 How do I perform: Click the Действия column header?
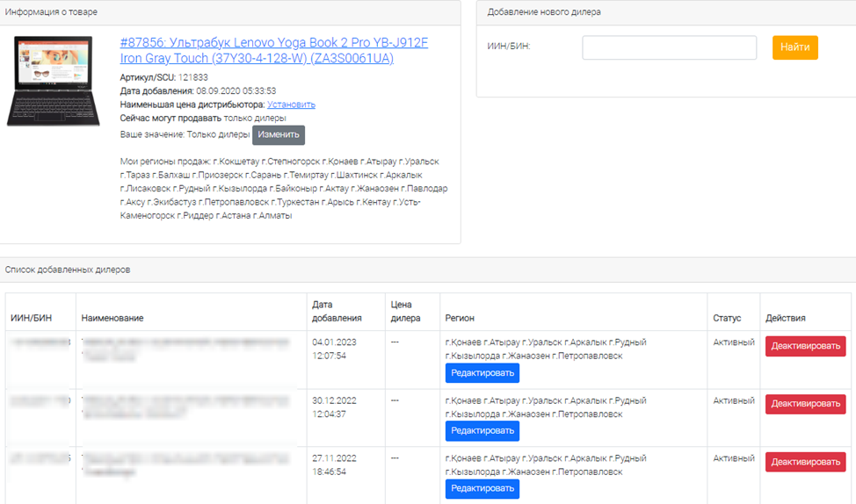click(x=785, y=318)
